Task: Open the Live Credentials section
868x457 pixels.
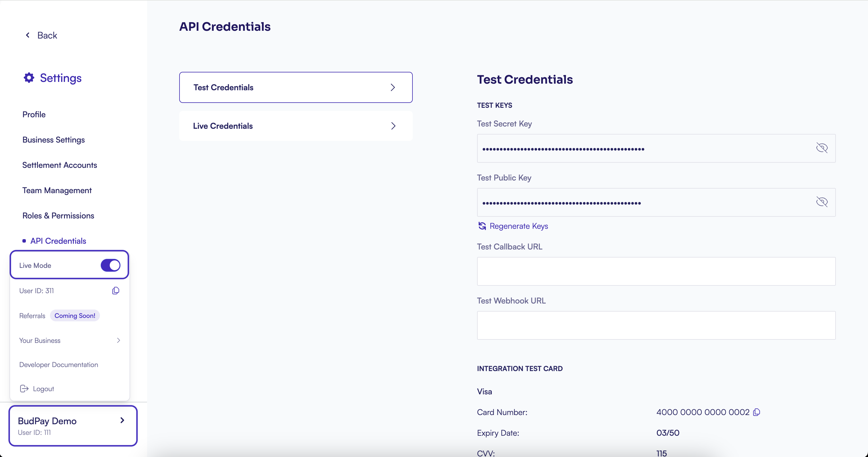Action: pos(296,126)
